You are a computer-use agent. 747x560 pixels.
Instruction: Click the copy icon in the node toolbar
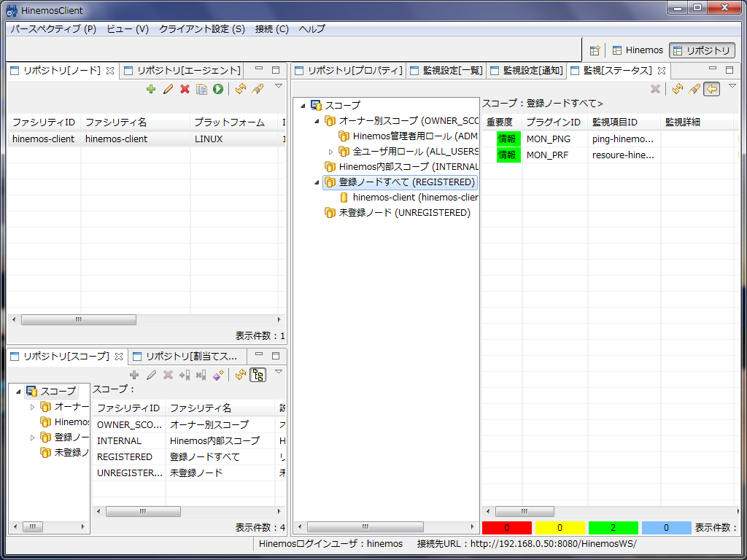(x=201, y=89)
